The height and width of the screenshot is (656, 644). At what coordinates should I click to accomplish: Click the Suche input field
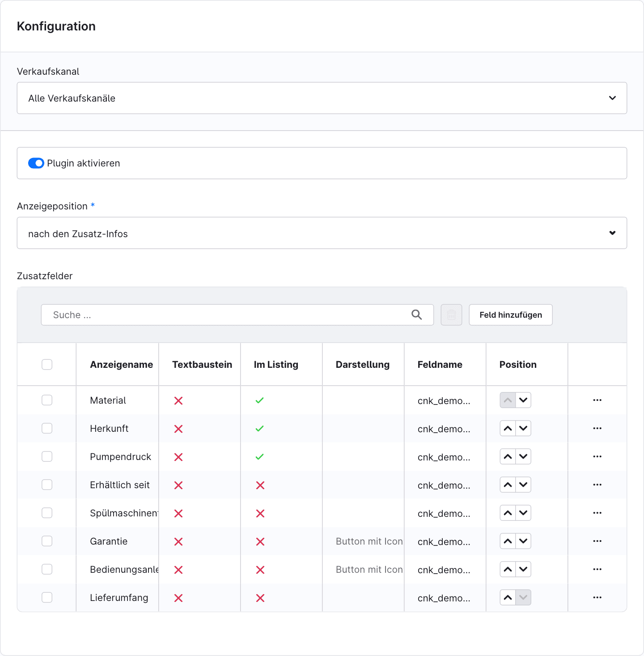237,315
